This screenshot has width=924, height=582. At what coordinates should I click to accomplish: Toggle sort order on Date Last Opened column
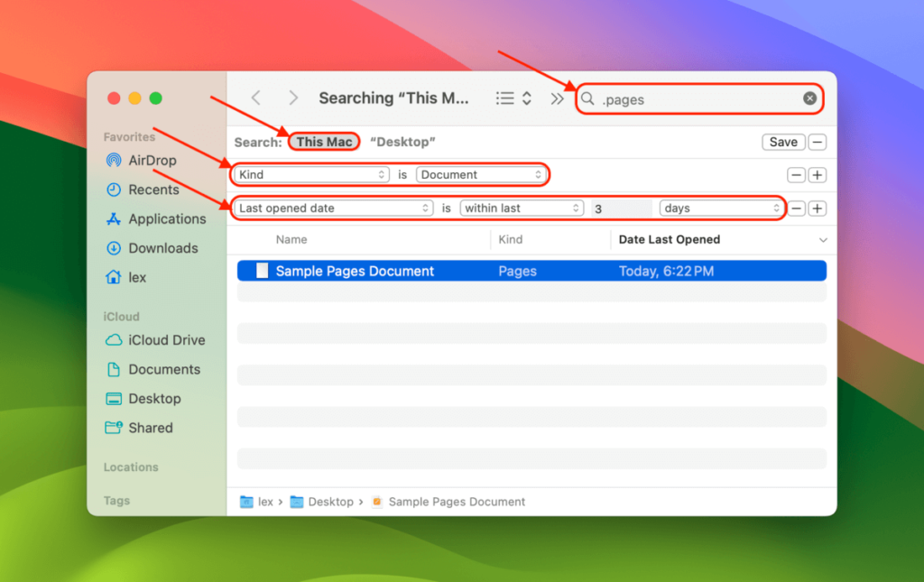pos(668,239)
